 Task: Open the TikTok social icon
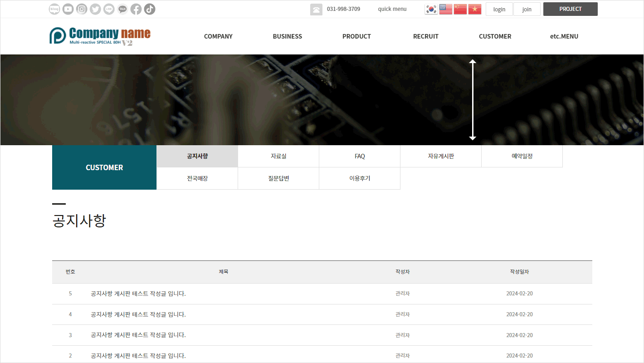point(150,9)
